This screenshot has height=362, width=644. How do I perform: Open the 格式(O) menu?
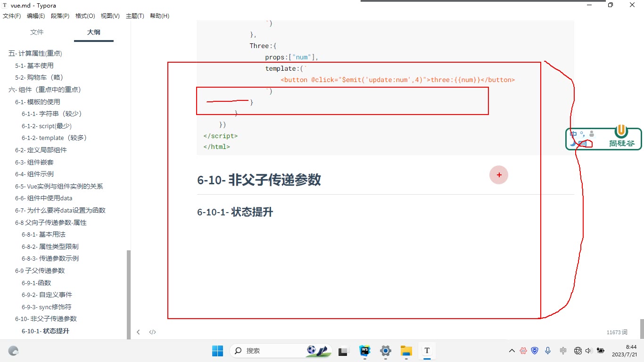tap(85, 16)
